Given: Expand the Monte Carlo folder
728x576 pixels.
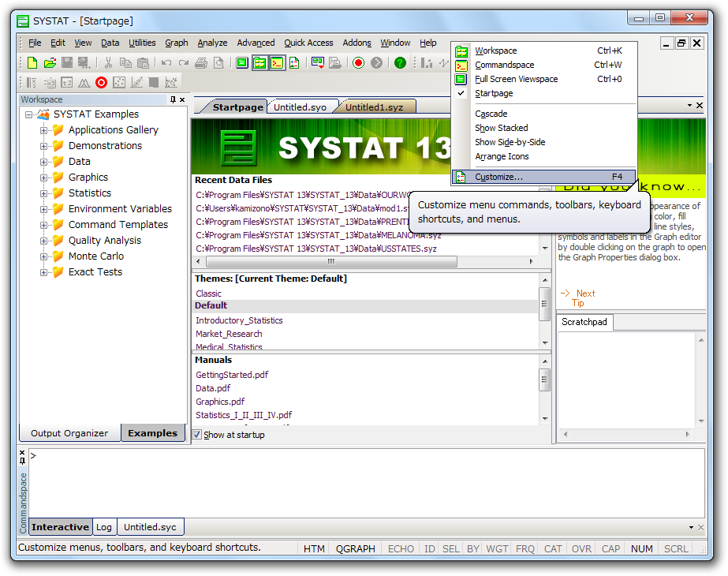Looking at the screenshot, I should pyautogui.click(x=43, y=257).
